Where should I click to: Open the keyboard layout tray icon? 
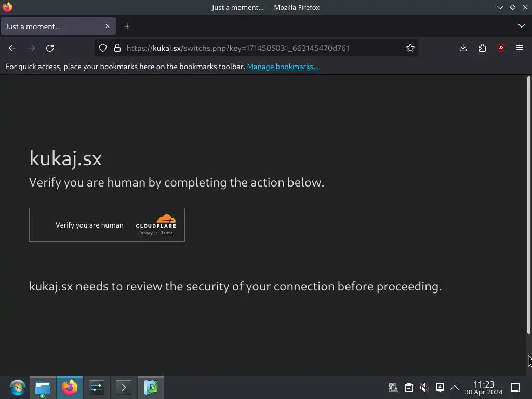pos(440,388)
